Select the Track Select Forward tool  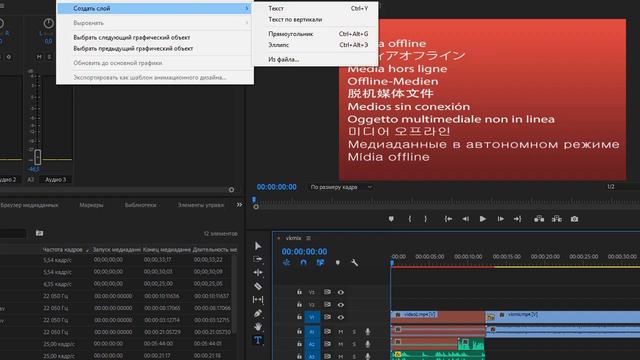click(258, 259)
